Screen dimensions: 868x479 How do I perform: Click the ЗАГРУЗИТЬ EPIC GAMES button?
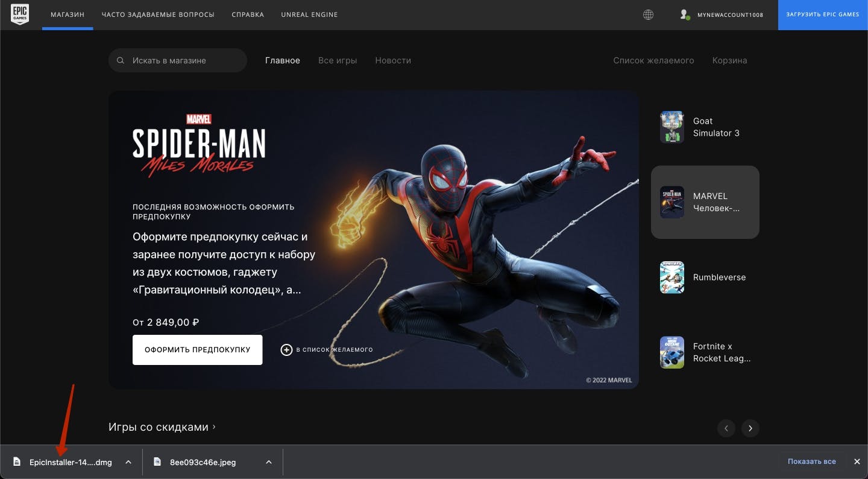click(x=823, y=14)
